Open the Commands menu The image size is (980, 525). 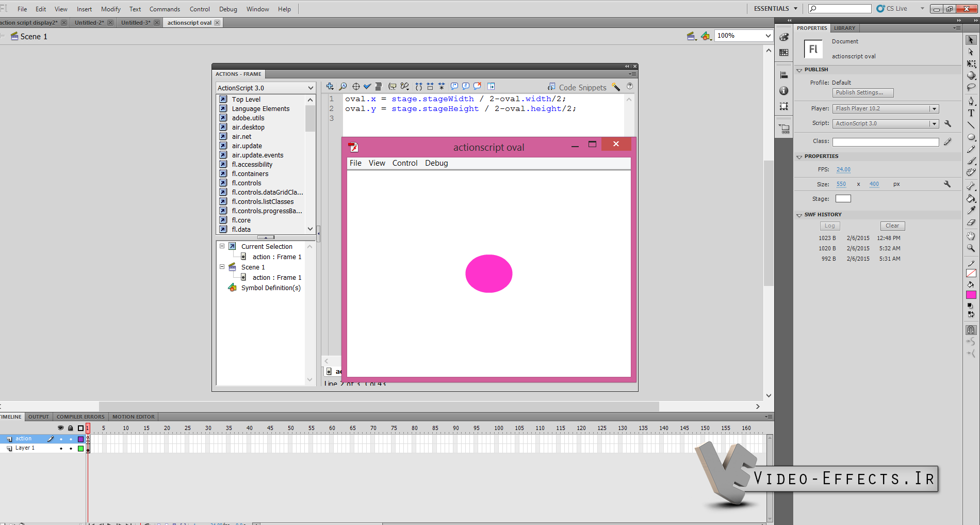(x=165, y=9)
